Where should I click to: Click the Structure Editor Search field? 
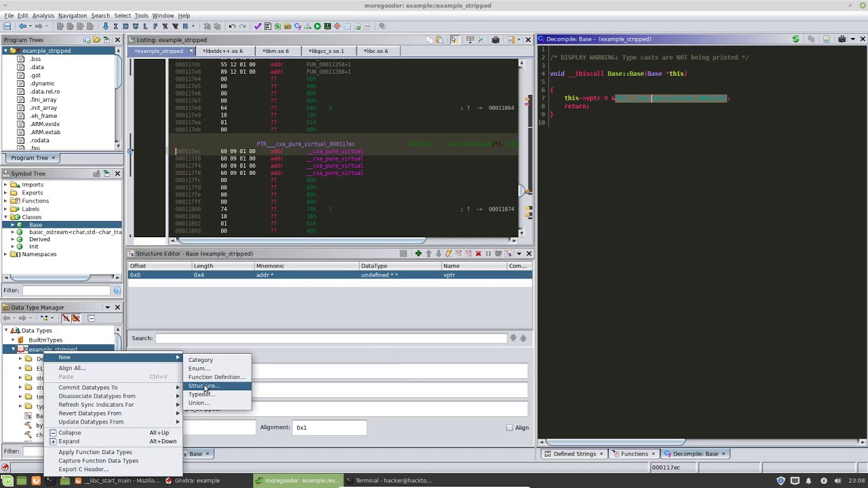click(330, 338)
